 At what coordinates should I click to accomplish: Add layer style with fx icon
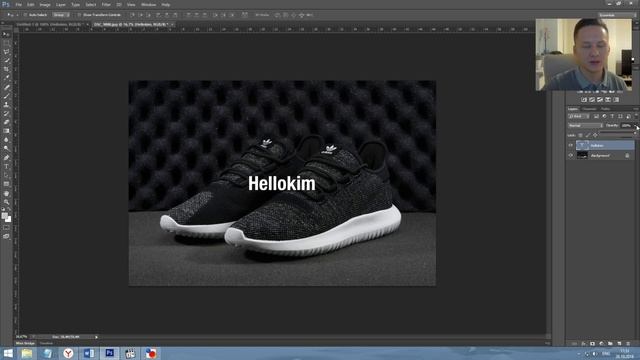(583, 344)
